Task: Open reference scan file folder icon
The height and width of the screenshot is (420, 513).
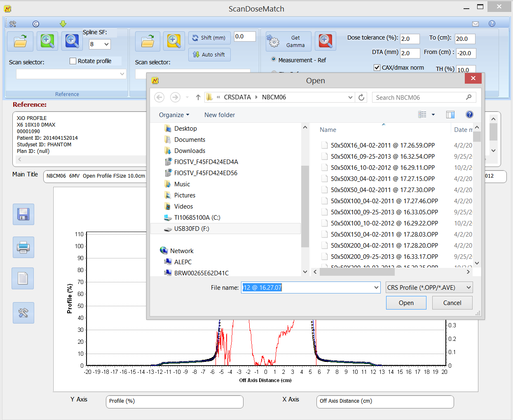Action: coord(20,41)
